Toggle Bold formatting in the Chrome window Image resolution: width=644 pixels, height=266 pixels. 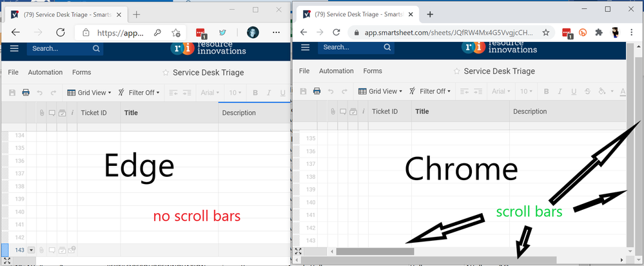(x=546, y=91)
